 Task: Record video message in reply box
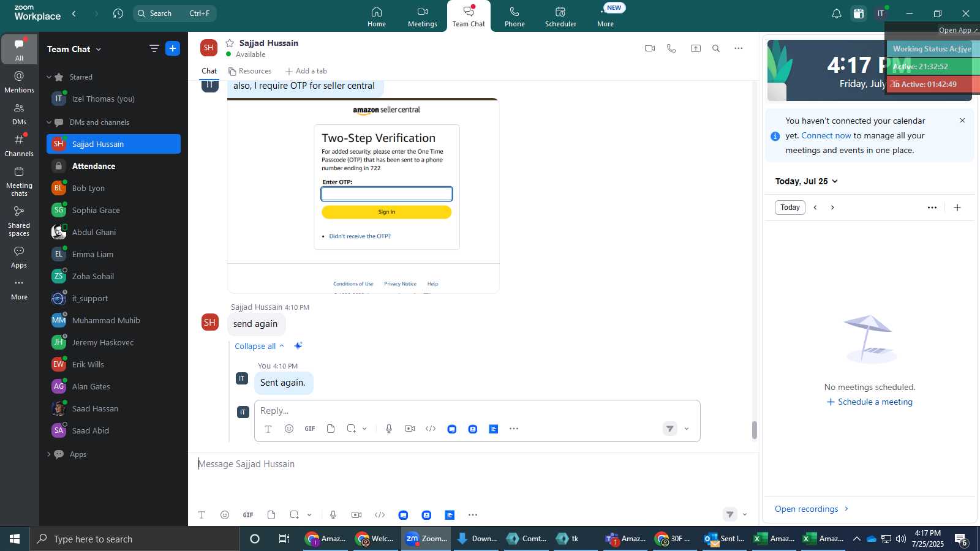[410, 429]
